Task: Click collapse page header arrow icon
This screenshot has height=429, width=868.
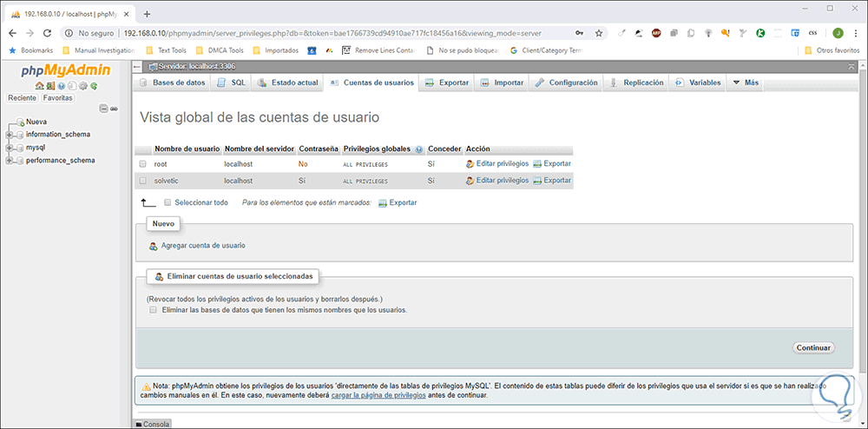Action: pyautogui.click(x=851, y=66)
